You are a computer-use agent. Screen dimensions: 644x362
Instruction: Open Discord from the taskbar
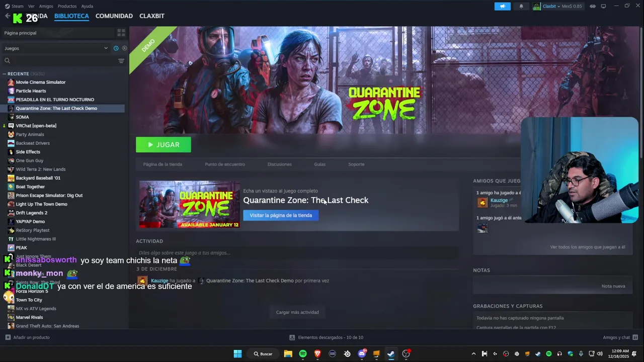click(x=362, y=354)
